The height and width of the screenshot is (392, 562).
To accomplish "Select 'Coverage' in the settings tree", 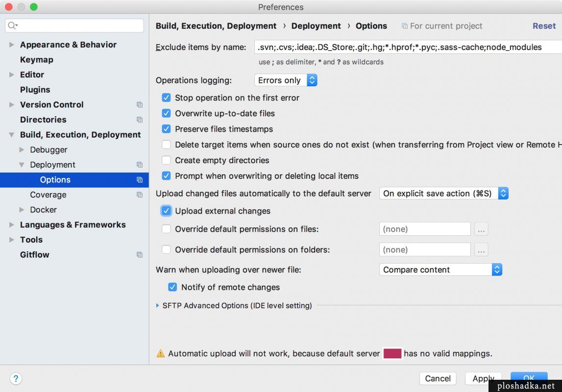I will click(48, 195).
